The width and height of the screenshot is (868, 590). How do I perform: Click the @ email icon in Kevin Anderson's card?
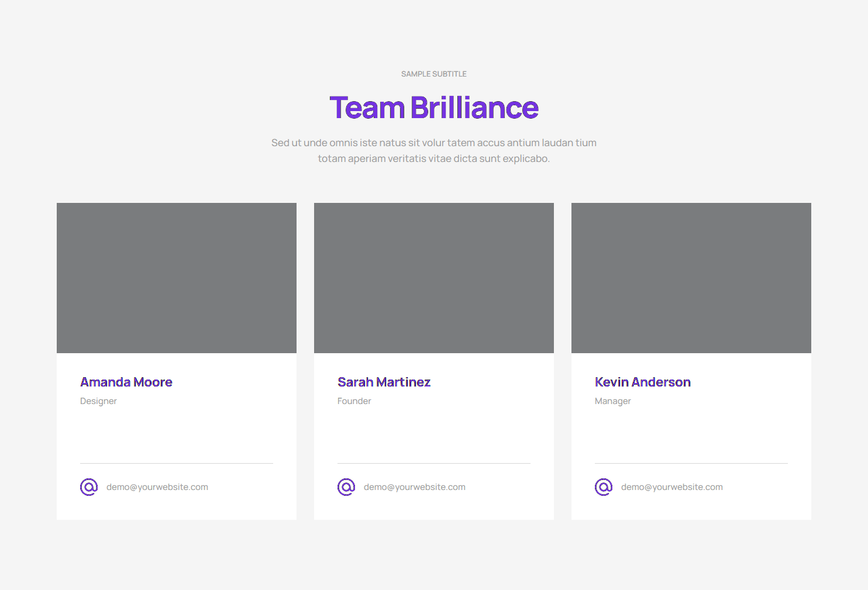pyautogui.click(x=604, y=487)
